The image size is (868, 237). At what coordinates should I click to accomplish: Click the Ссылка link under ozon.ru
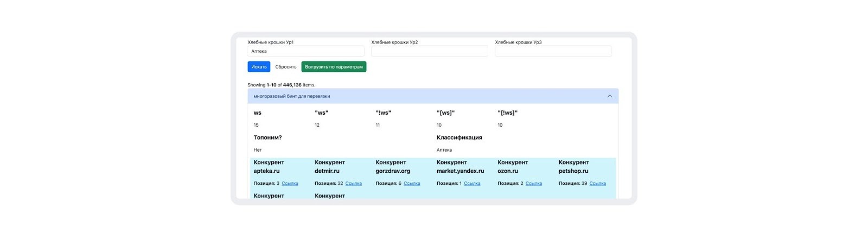[x=534, y=184]
